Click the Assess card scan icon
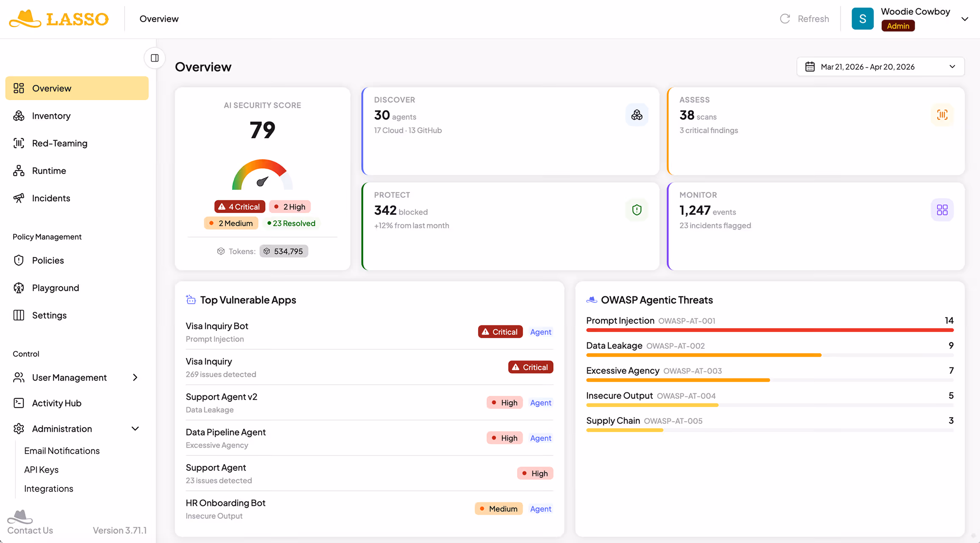Screen dimensions: 980x543 942,115
